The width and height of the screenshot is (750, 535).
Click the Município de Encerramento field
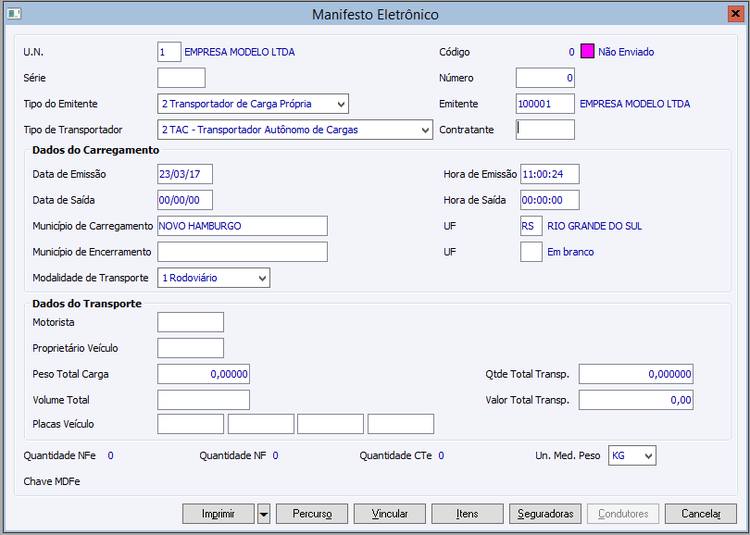pos(242,252)
